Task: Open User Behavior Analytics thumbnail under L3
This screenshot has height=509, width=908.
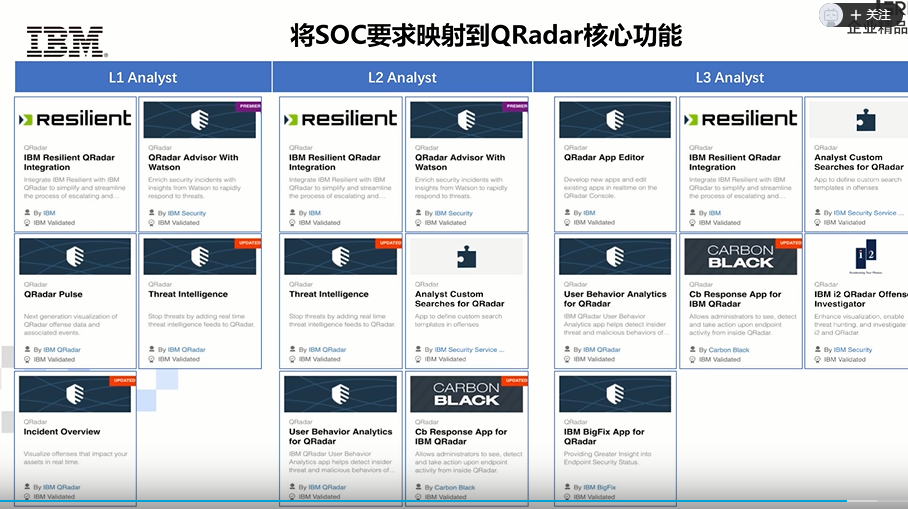Action: point(615,257)
